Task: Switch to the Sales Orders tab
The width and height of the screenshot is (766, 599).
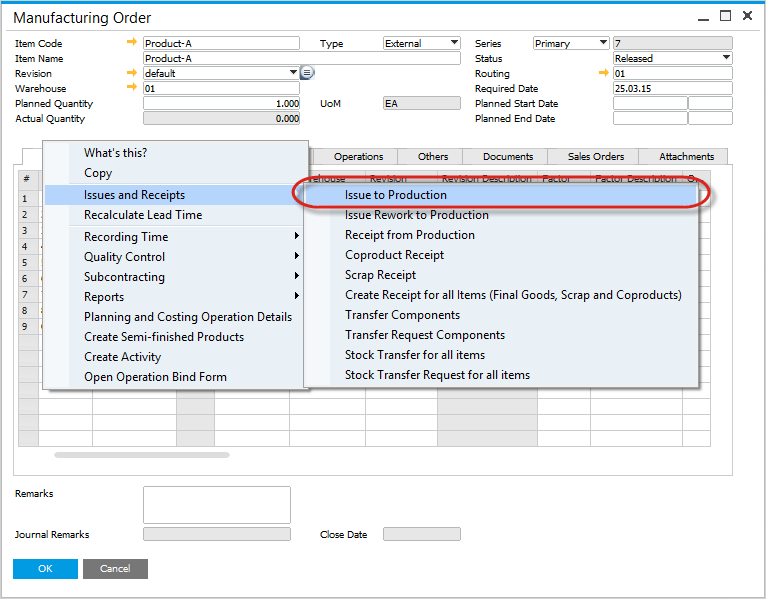Action: (x=596, y=156)
